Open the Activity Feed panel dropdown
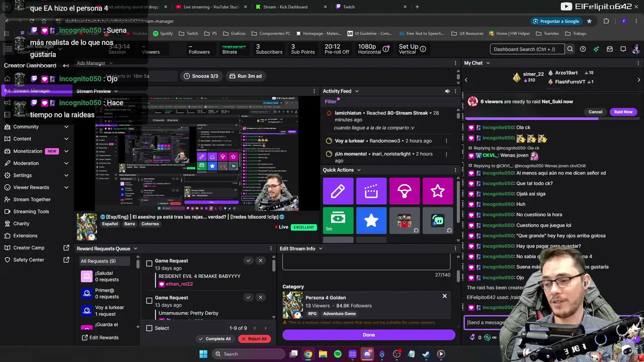 click(x=357, y=92)
